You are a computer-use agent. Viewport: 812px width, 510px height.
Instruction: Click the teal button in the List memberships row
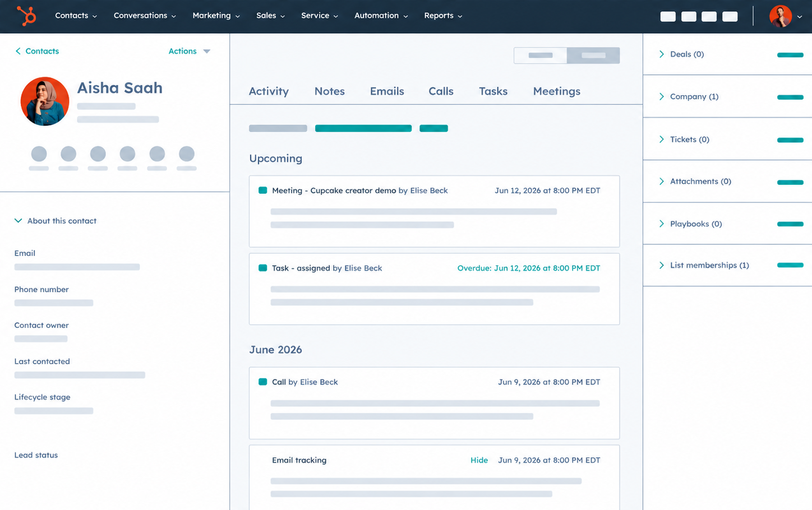[x=790, y=265]
